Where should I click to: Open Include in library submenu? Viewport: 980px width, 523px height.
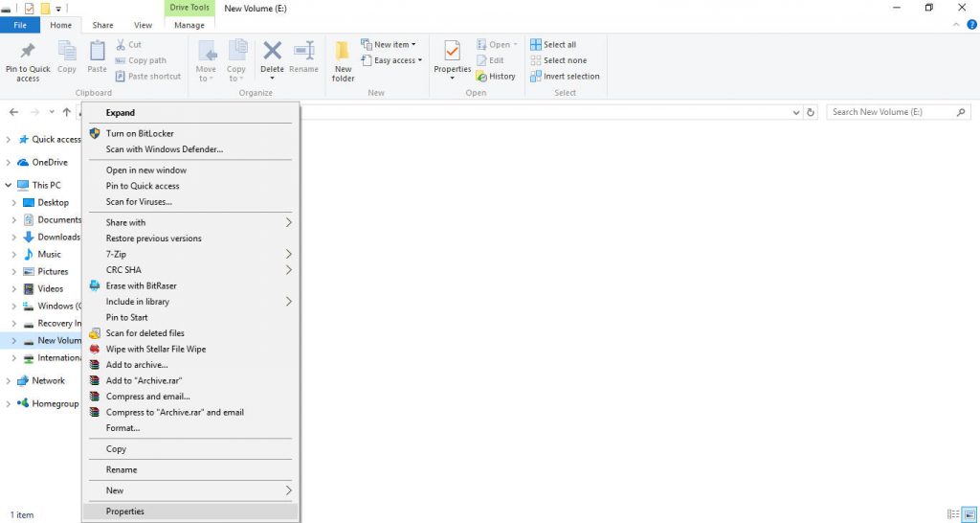tap(190, 302)
